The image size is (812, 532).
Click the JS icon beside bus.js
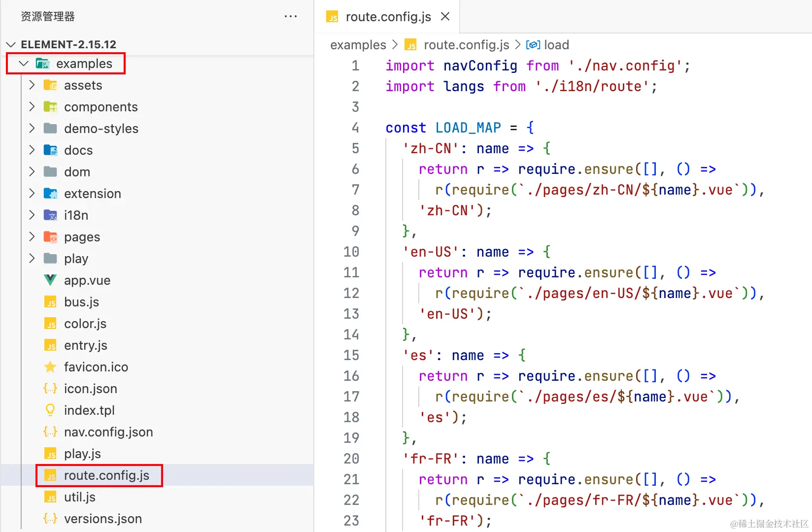point(50,302)
